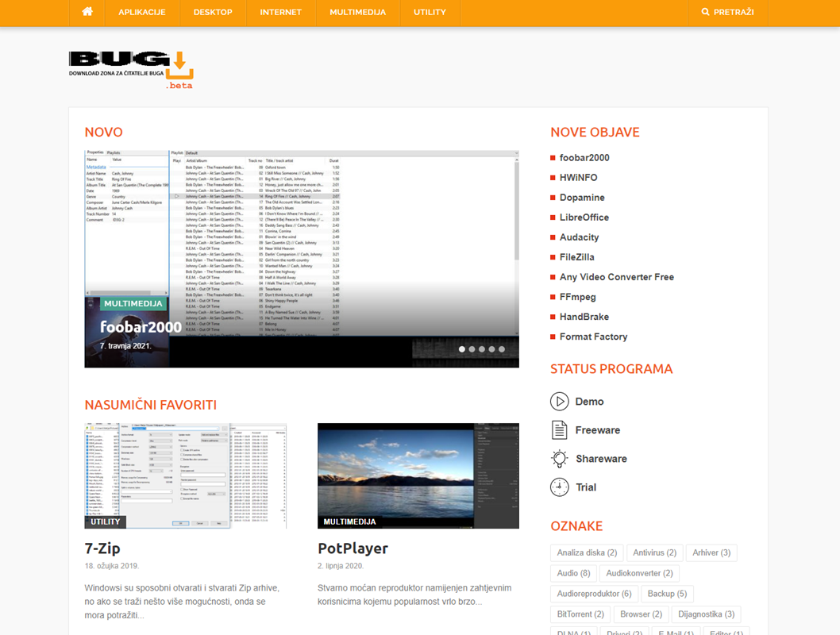Select the Analiza diska (2) tag
Screen dimensions: 840x635
pyautogui.click(x=587, y=552)
